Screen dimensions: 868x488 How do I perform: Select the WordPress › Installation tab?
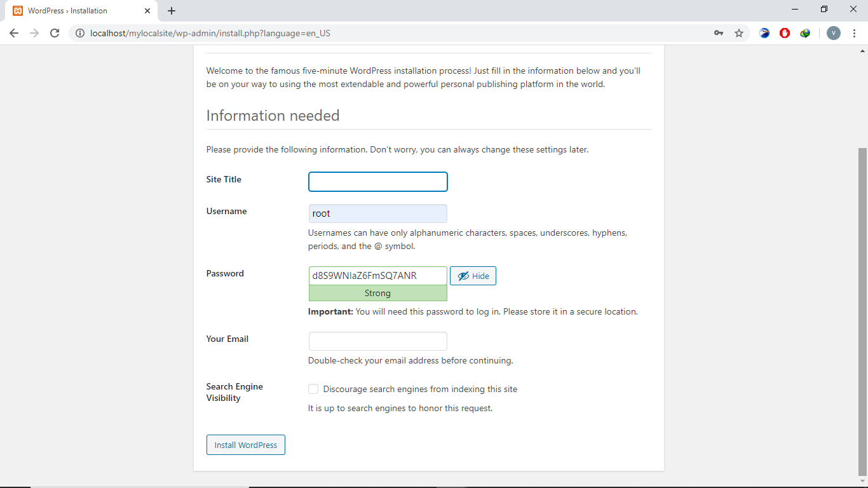click(81, 11)
